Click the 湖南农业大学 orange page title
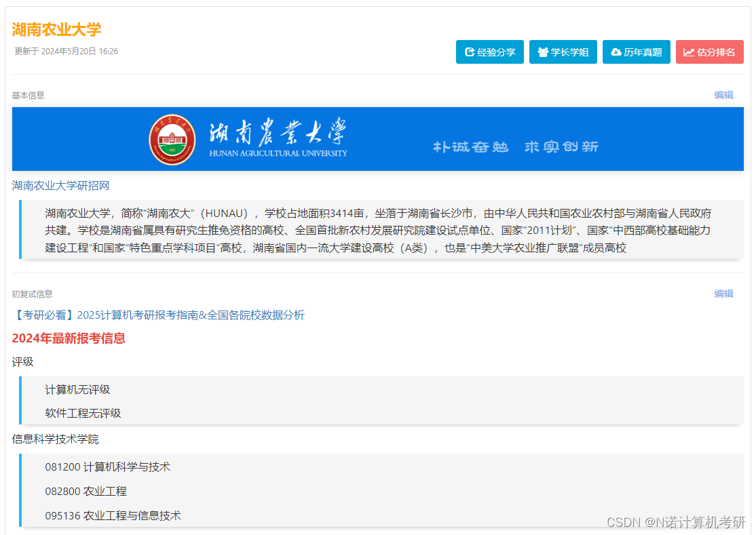Viewport: 756px width, 535px height. [56, 29]
